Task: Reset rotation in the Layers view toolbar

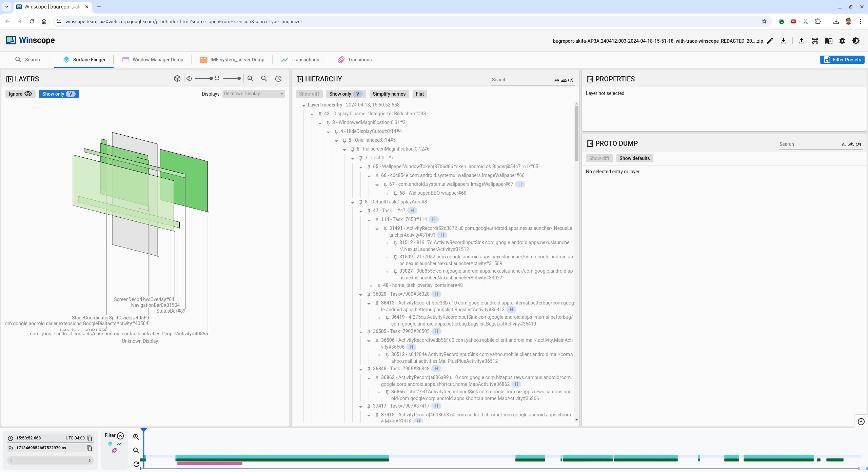Action: 189,78
